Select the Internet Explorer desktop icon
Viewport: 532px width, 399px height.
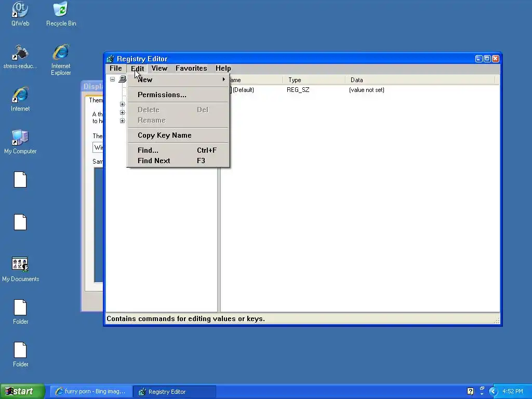(x=61, y=59)
